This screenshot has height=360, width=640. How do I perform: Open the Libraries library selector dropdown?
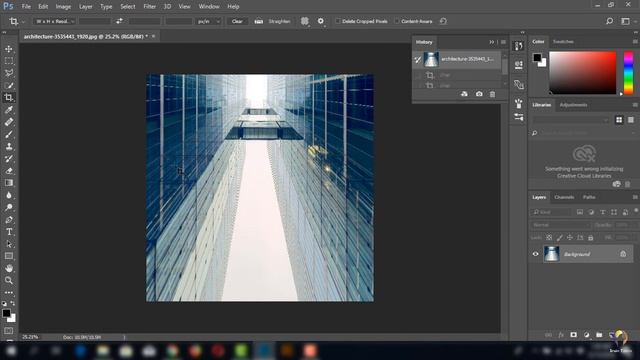point(571,120)
